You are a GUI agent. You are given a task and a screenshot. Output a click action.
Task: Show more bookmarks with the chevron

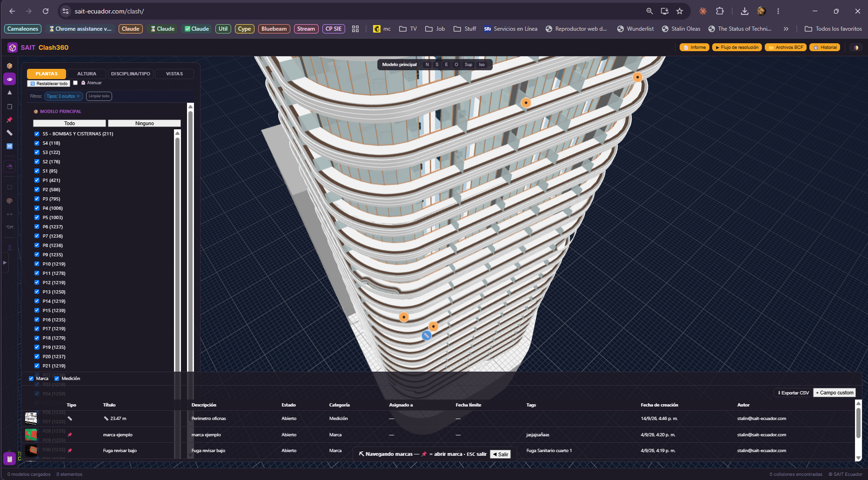(786, 29)
